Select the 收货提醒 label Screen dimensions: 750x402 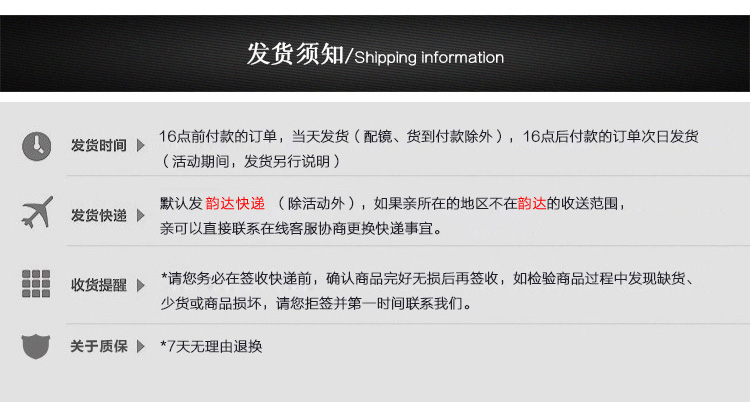pyautogui.click(x=99, y=285)
